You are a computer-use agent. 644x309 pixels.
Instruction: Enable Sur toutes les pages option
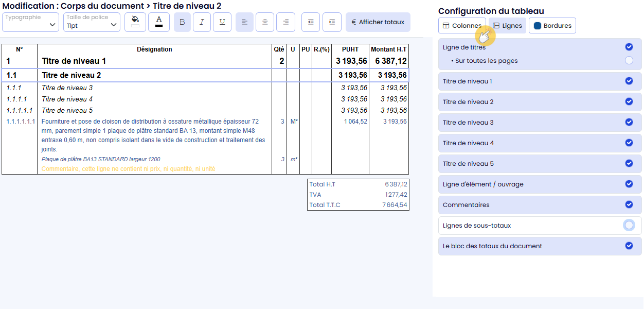(x=629, y=61)
